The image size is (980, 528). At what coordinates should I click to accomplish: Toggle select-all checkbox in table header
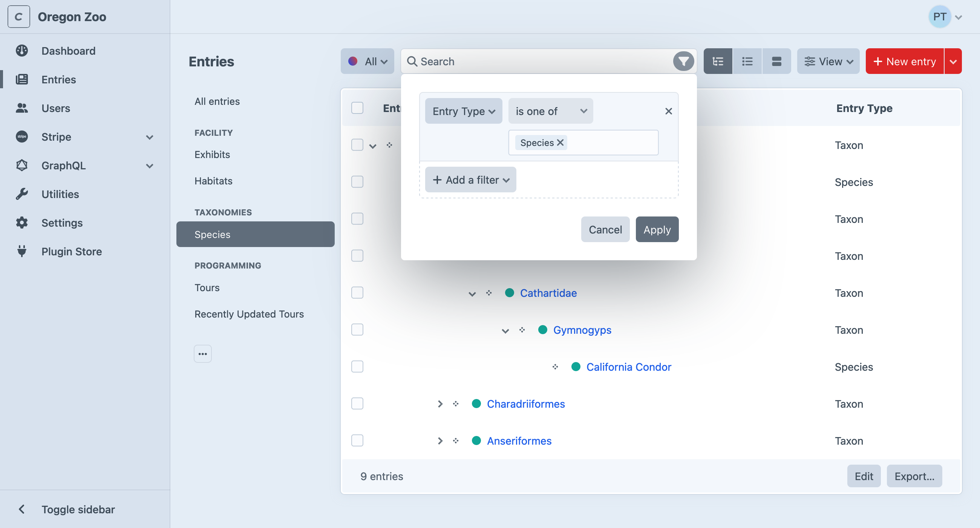[x=357, y=108]
